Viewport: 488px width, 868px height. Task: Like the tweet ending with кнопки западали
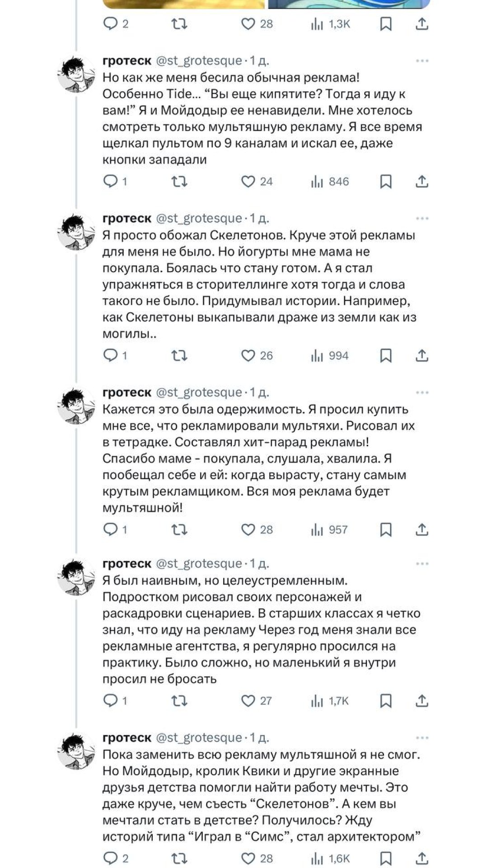click(249, 182)
